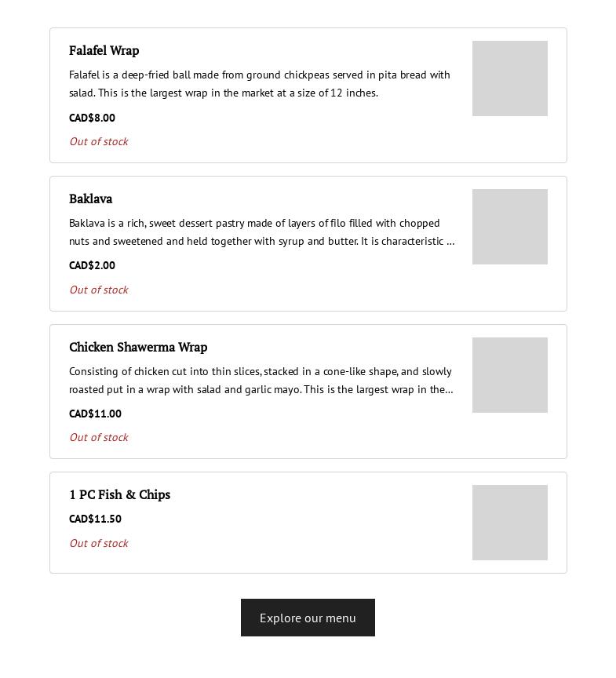Select the Baklava image thumbnail
616x678 pixels.
pyautogui.click(x=510, y=227)
